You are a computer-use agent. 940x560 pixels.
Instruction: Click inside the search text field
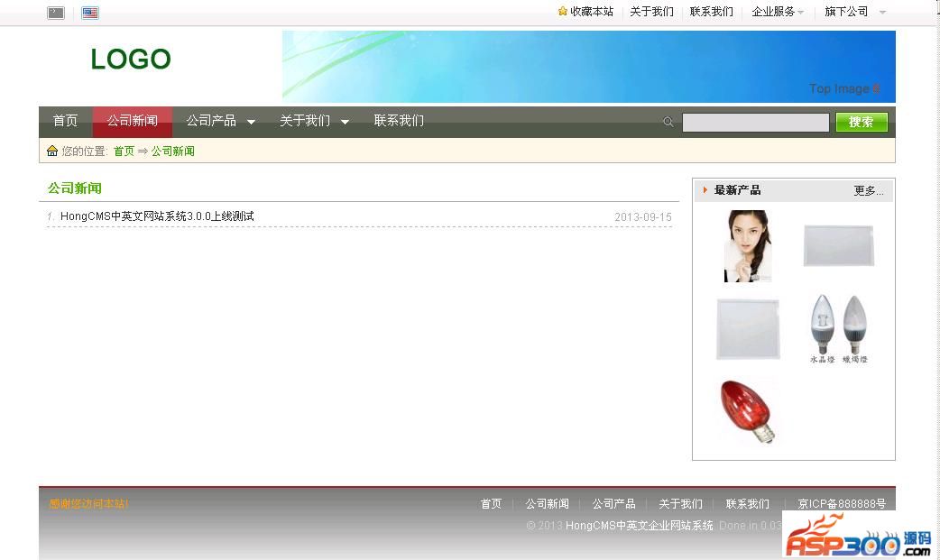pos(755,123)
